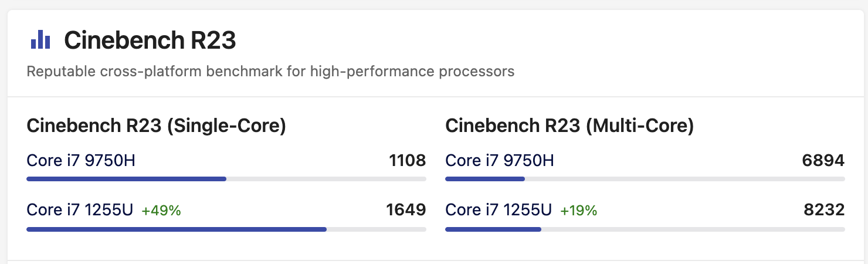Click Core i7 1255U link under Multi-Core

tap(499, 209)
